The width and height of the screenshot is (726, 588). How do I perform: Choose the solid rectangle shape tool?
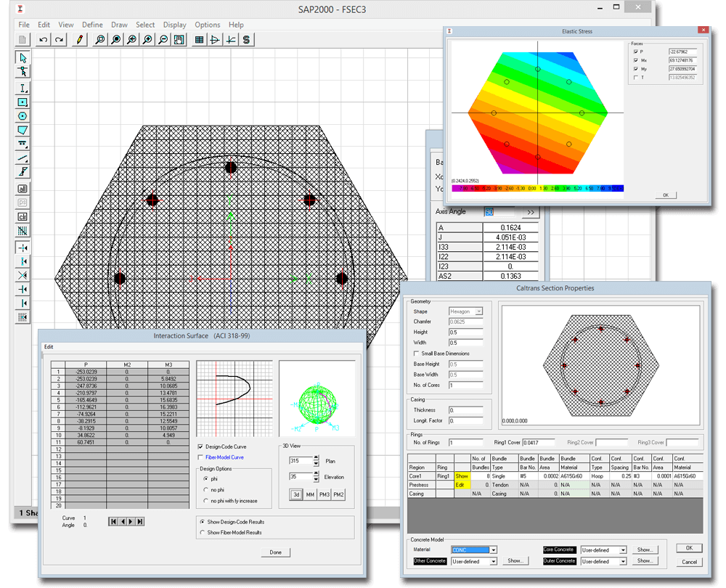(x=23, y=102)
